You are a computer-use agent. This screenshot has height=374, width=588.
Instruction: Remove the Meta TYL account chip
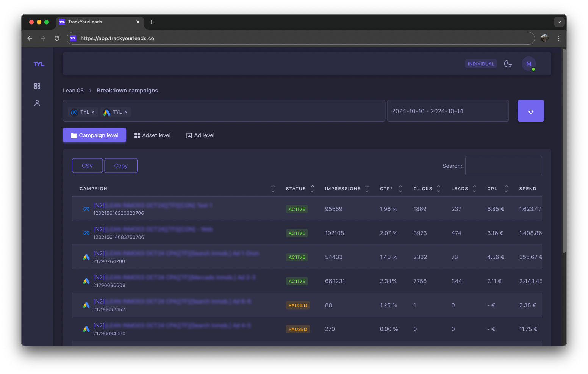point(93,112)
